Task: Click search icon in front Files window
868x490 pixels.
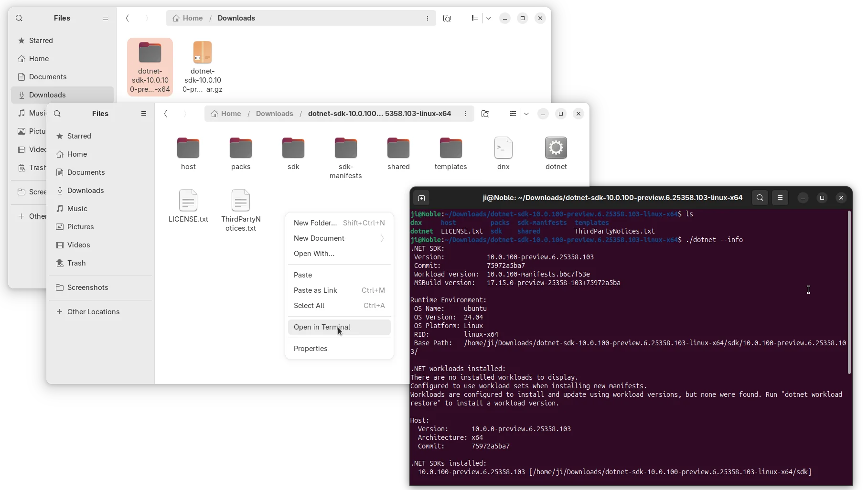Action: pos(57,114)
